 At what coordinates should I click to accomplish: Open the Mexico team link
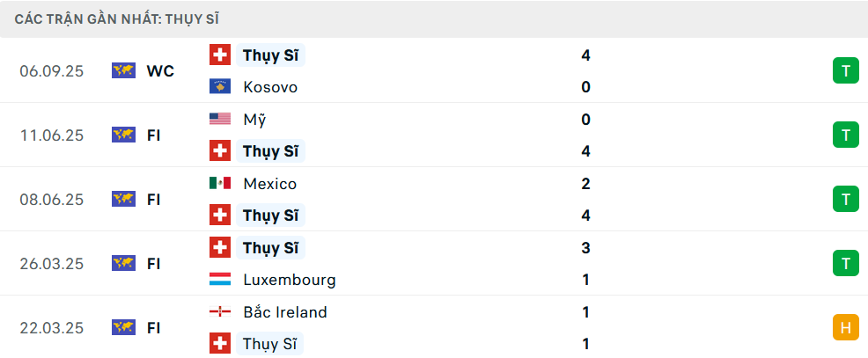pyautogui.click(x=269, y=184)
